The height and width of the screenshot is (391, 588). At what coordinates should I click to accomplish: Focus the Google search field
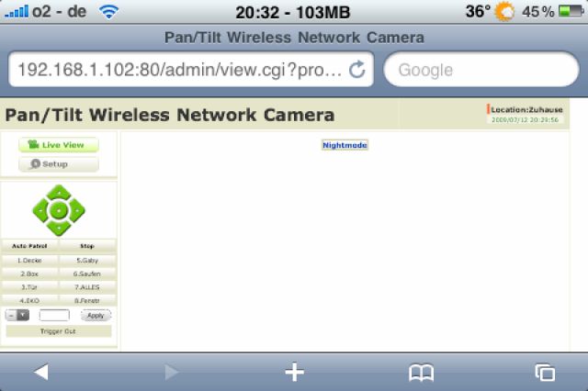481,69
